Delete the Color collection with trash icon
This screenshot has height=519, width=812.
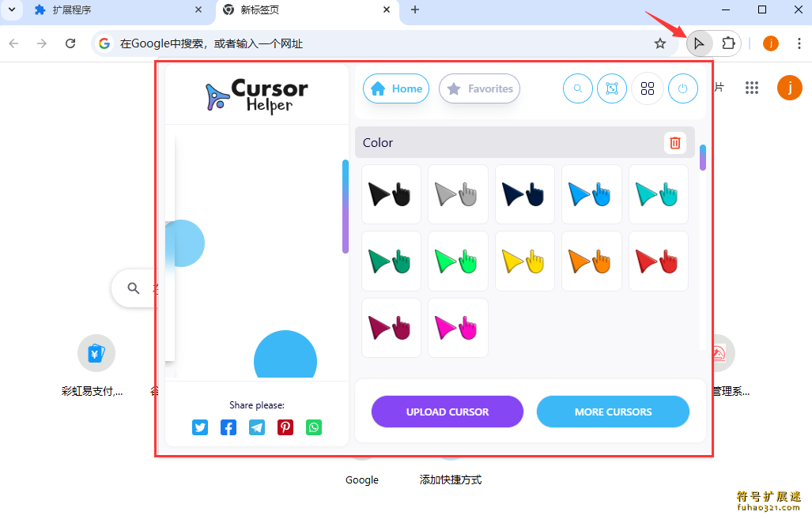coord(675,143)
